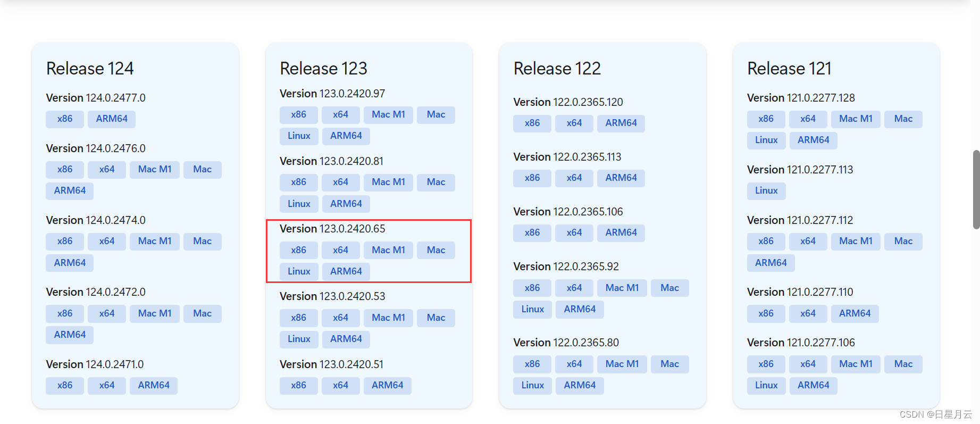Select Mac M1 for Version 124.0.2476.0
Screen dimensions: 980x424
click(x=155, y=170)
